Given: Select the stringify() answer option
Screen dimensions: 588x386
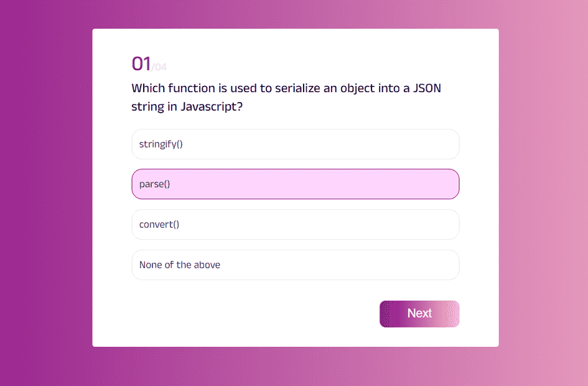Looking at the screenshot, I should 295,144.
